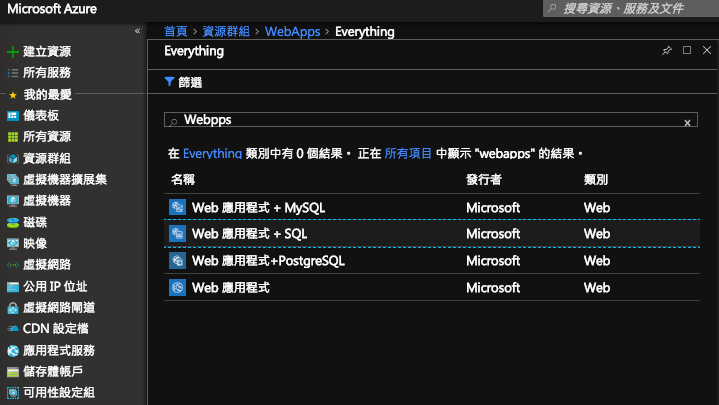The image size is (719, 405).
Task: Click the Favorites star icon
Action: pos(13,95)
